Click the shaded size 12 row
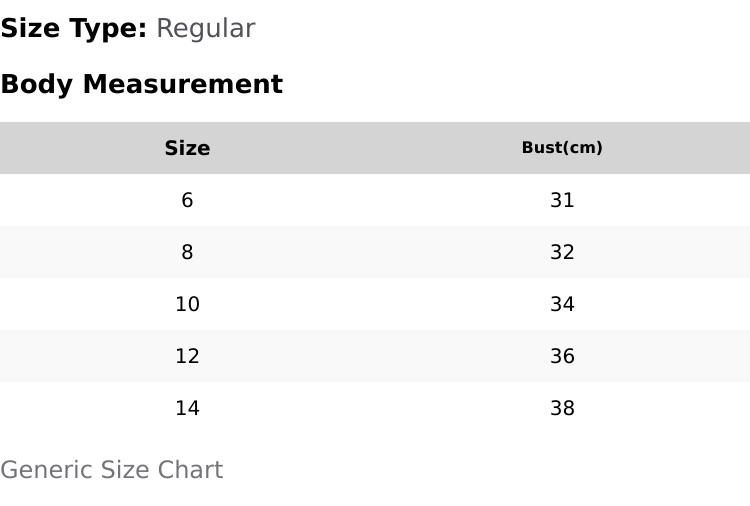This screenshot has width=750, height=506. tap(375, 356)
